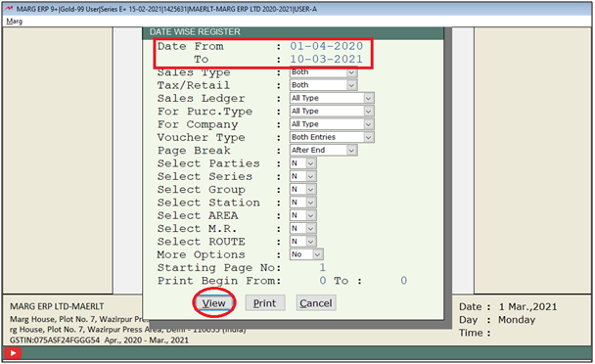Edit the To date value 10-03-2021
The image size is (595, 364).
pos(326,60)
